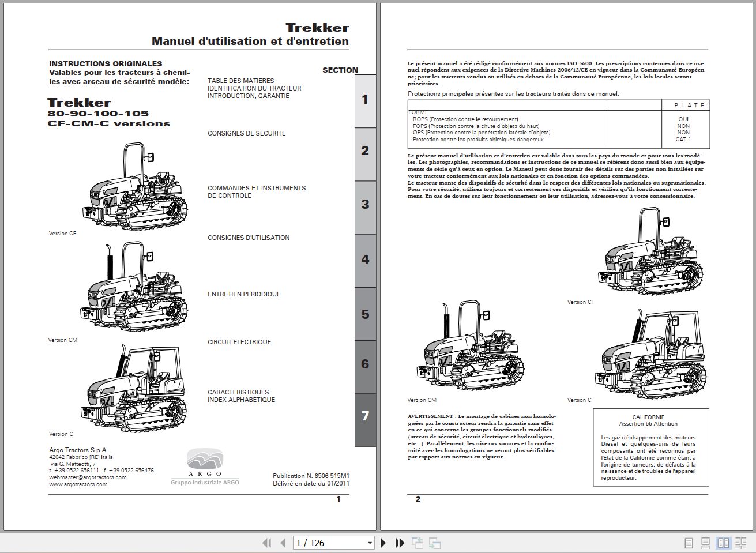Enable two-page continuous scrolling mode

click(x=741, y=543)
